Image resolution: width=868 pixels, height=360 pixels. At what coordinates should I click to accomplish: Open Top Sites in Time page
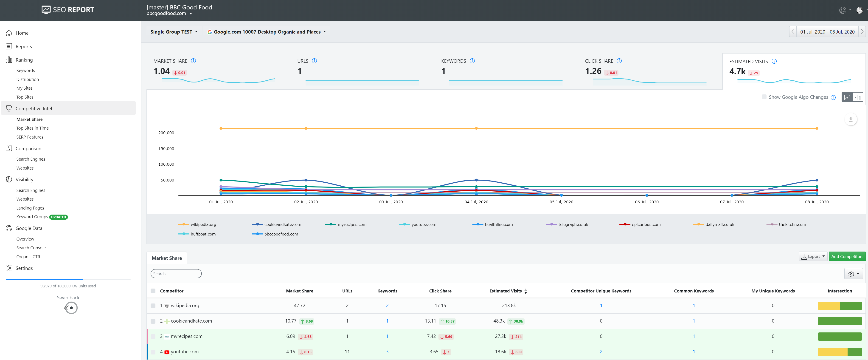point(32,128)
